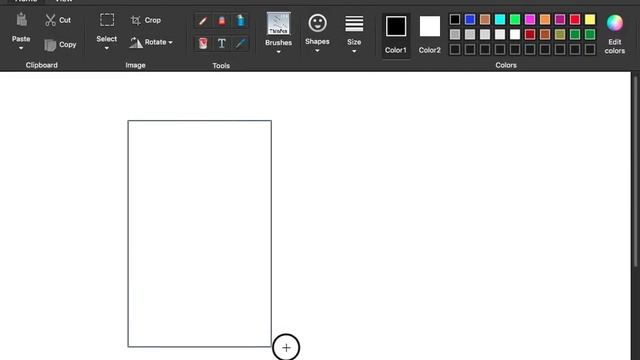Click the Image group label
The width and height of the screenshot is (640, 360).
pyautogui.click(x=136, y=65)
